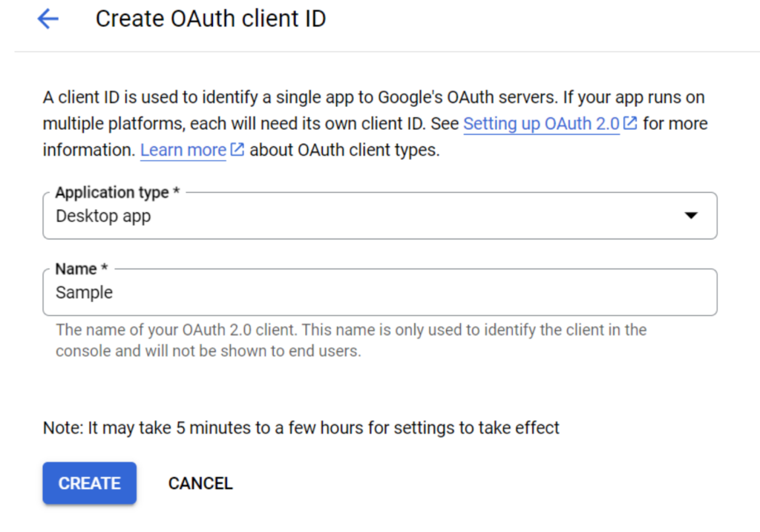Click the Create OAuth client ID heading
The image size is (760, 532).
(211, 19)
